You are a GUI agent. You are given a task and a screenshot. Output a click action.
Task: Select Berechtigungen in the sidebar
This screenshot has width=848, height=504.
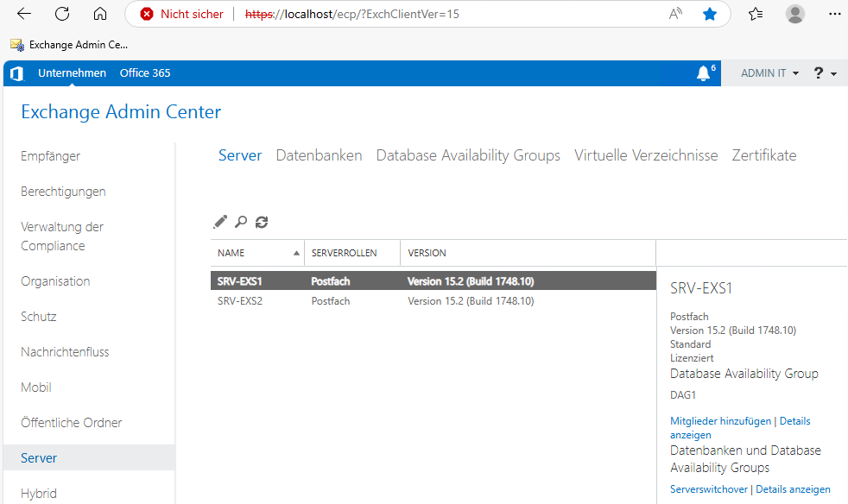point(63,192)
